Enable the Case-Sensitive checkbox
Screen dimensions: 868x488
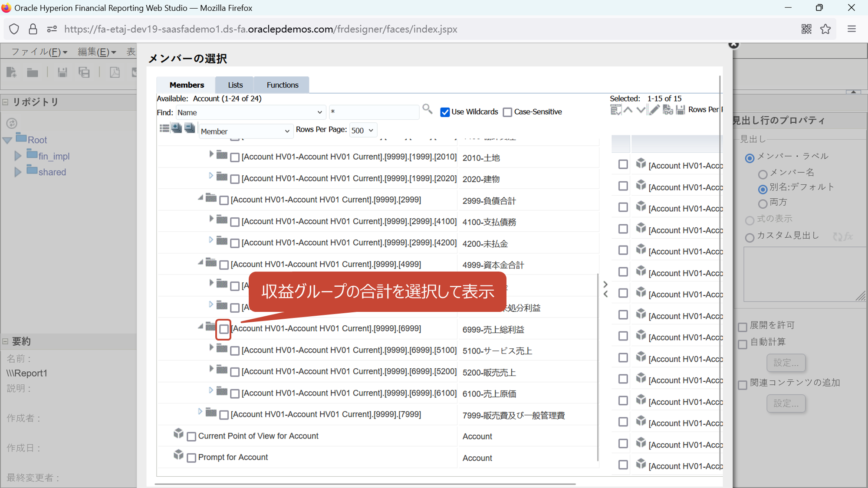point(507,112)
